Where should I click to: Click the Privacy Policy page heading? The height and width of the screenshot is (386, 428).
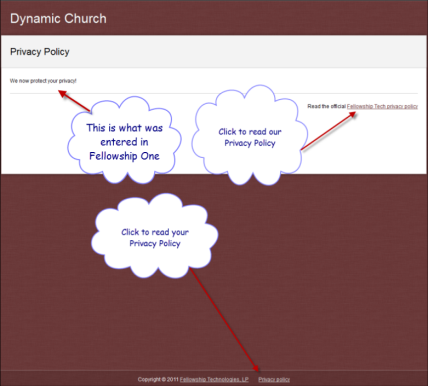point(40,52)
